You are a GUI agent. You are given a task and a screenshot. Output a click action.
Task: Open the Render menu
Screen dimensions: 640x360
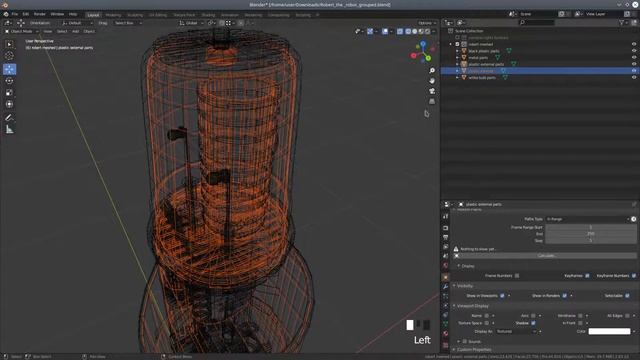click(x=40, y=14)
